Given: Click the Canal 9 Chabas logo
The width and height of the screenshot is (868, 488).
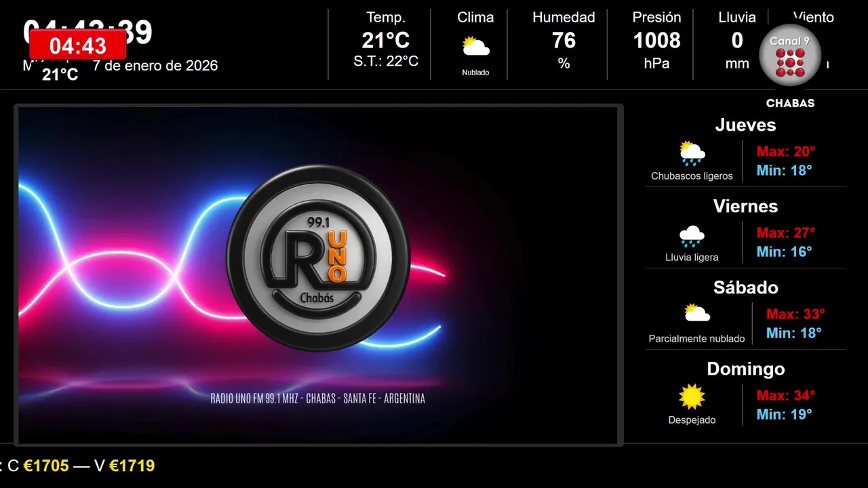Looking at the screenshot, I should [x=790, y=66].
